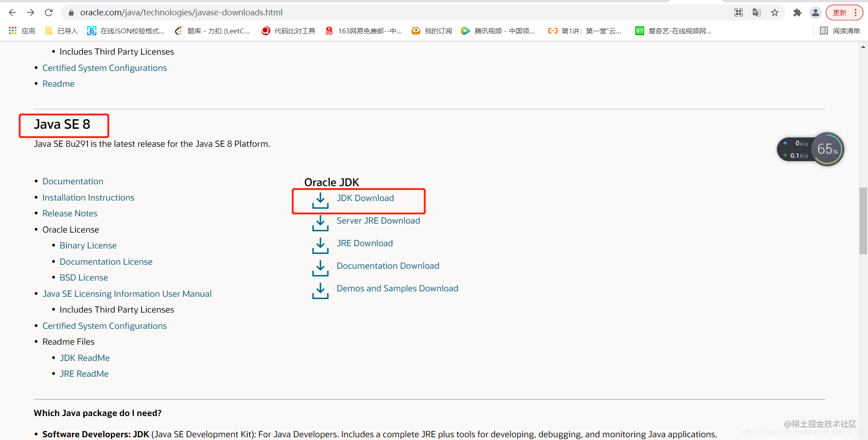Bookmark this page with the star icon

(x=775, y=12)
